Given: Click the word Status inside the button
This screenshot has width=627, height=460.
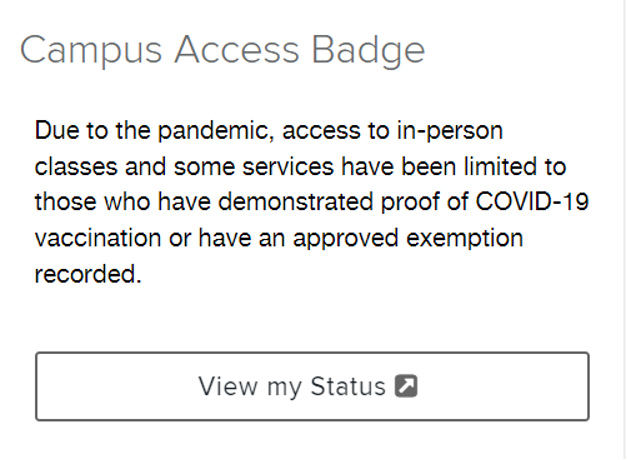Looking at the screenshot, I should pos(348,386).
